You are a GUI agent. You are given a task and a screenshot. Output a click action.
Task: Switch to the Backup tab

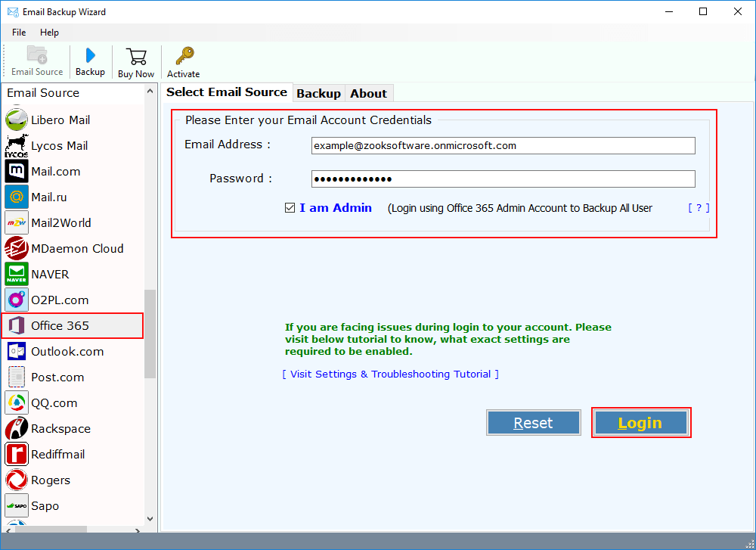pos(318,92)
